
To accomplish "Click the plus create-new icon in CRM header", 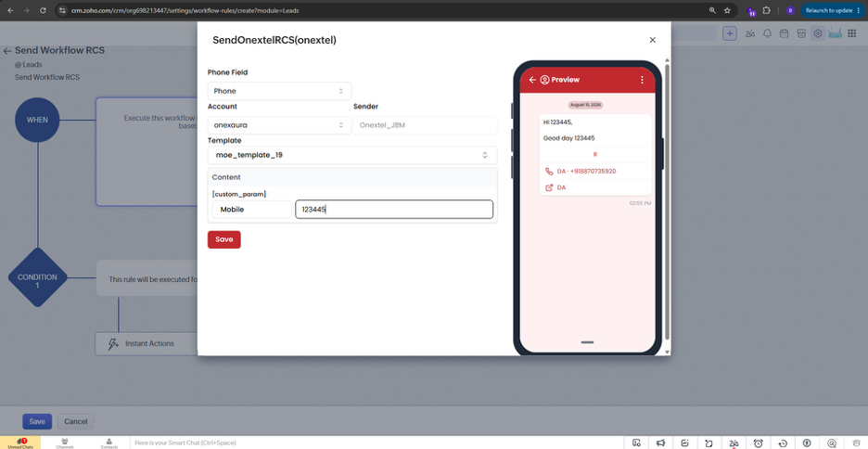I will pyautogui.click(x=730, y=33).
